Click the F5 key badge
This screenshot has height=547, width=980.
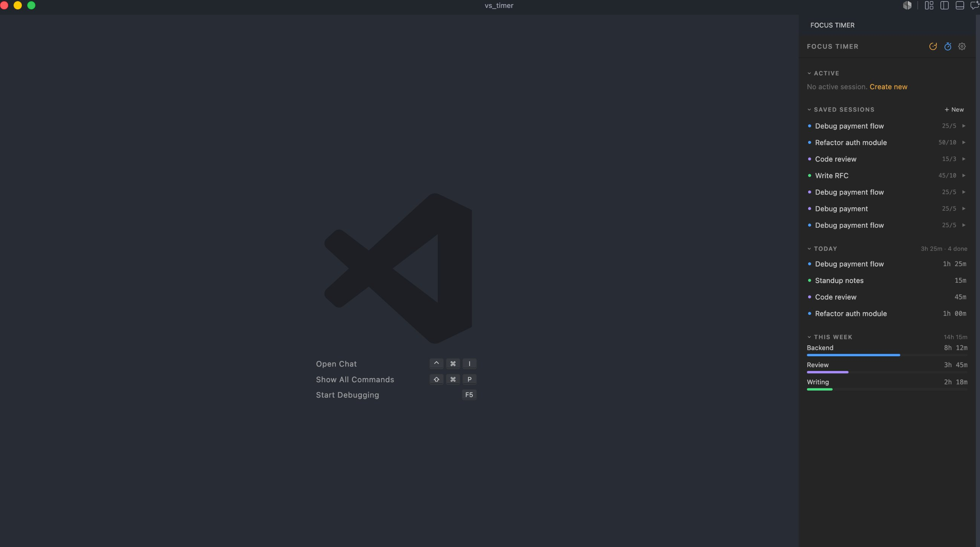point(469,395)
